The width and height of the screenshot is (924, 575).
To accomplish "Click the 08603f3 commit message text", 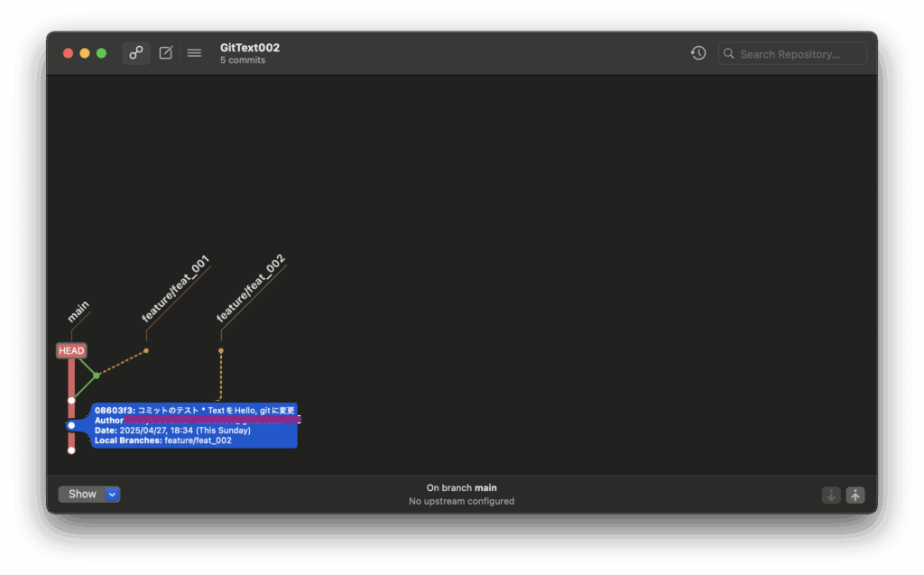I will [x=195, y=411].
